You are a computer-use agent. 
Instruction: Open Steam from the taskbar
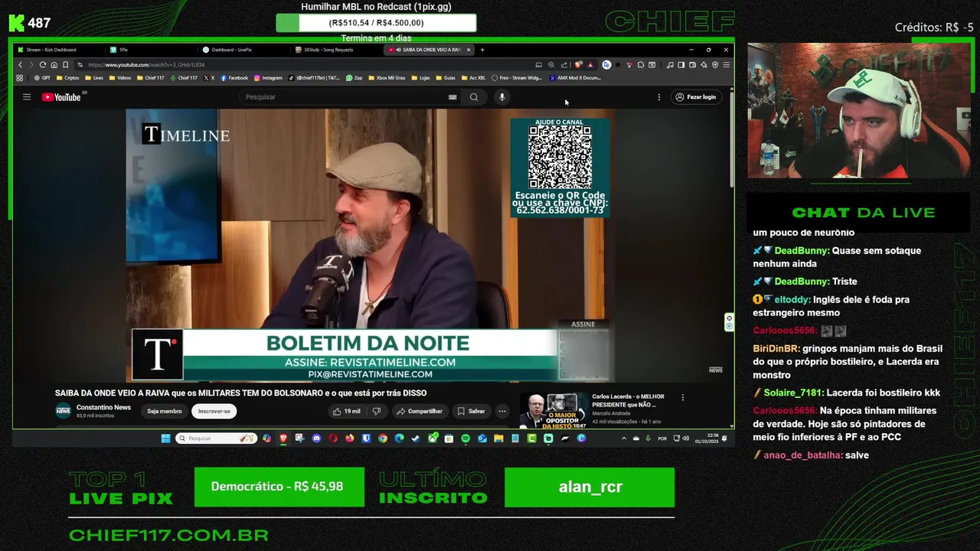click(x=416, y=439)
